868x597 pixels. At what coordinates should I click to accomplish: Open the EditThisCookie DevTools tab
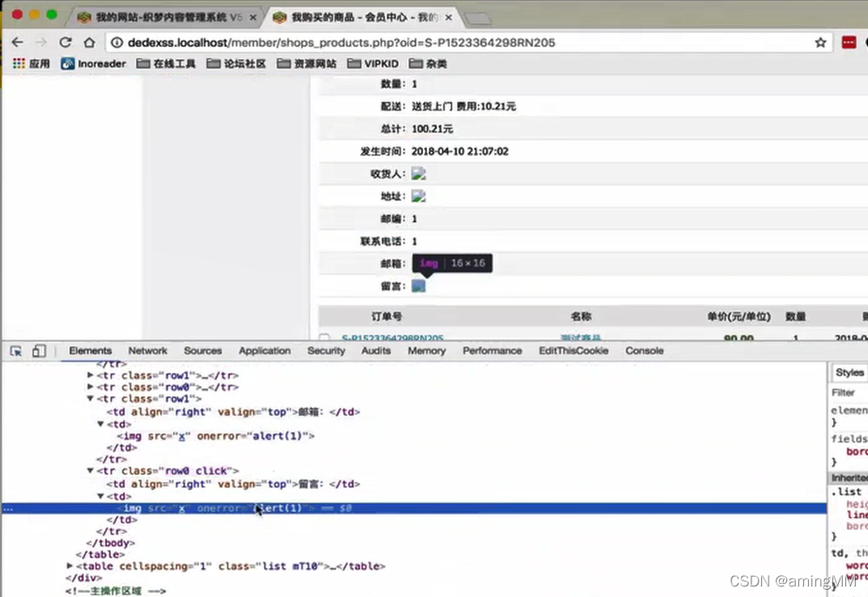tap(574, 350)
